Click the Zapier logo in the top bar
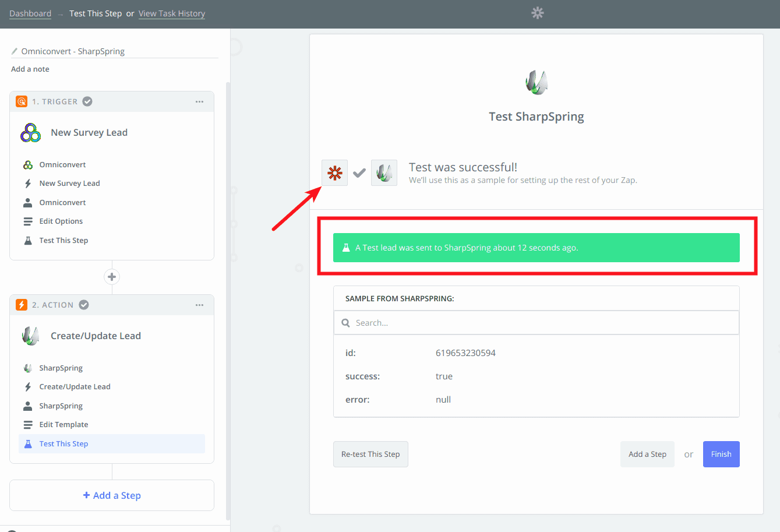Image resolution: width=780 pixels, height=532 pixels. click(x=537, y=13)
